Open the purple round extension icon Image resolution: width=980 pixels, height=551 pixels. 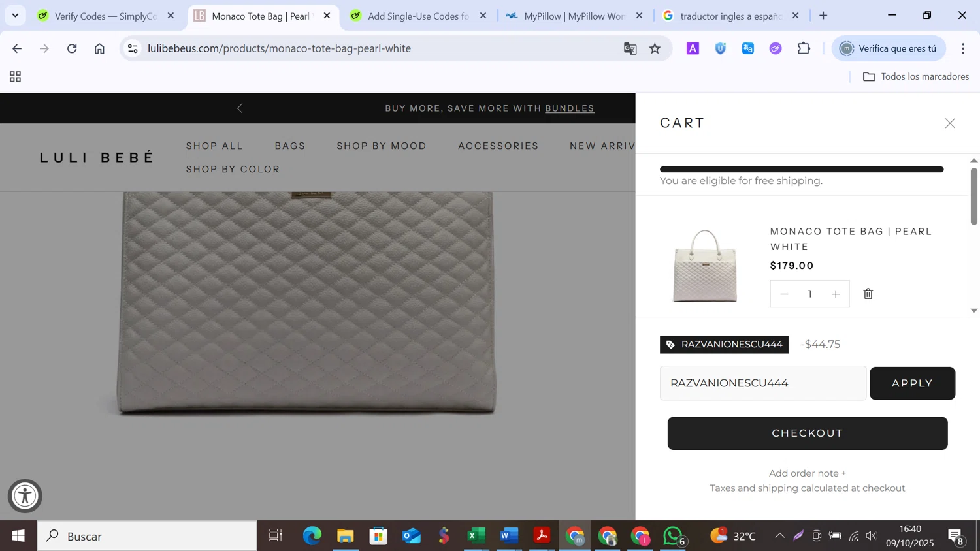776,48
